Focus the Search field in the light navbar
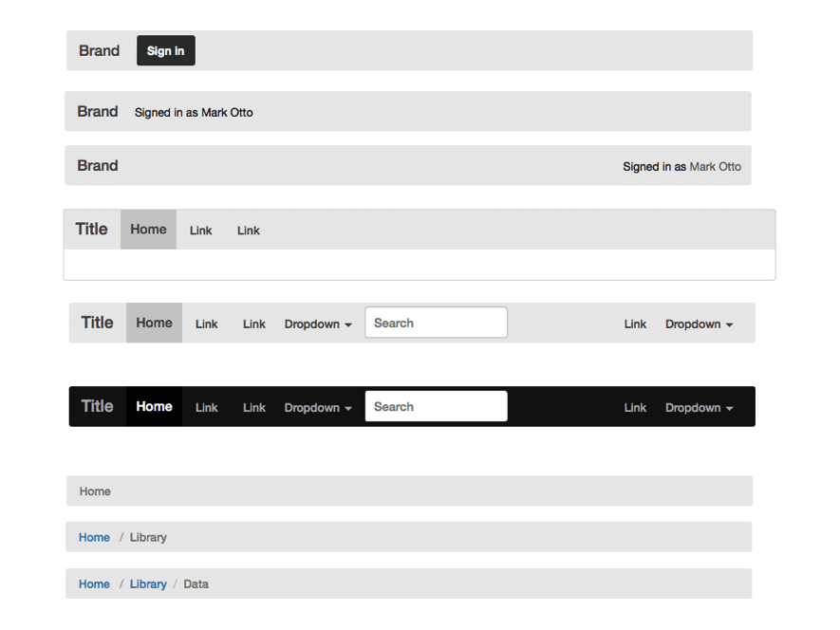Viewport: 840px width, 630px height. point(436,323)
